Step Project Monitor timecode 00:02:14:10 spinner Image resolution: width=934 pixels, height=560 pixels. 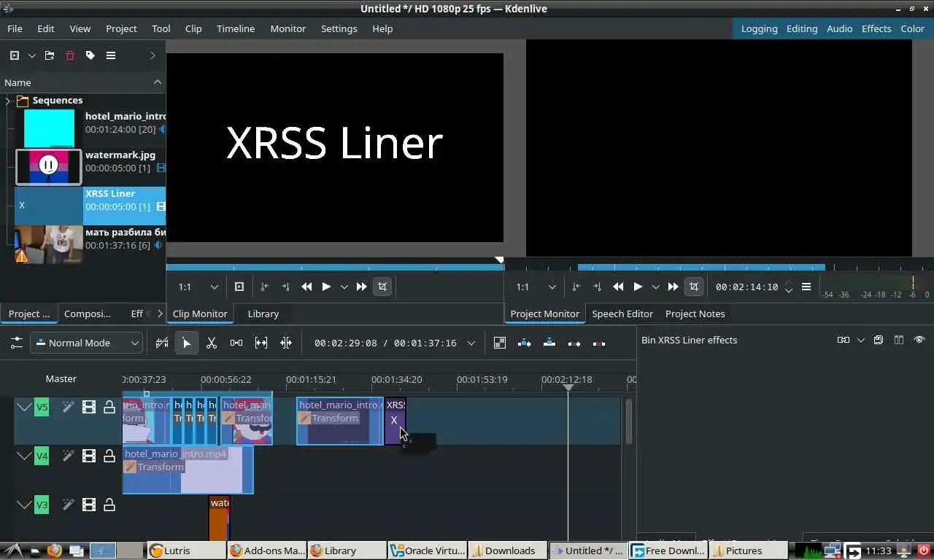789,287
